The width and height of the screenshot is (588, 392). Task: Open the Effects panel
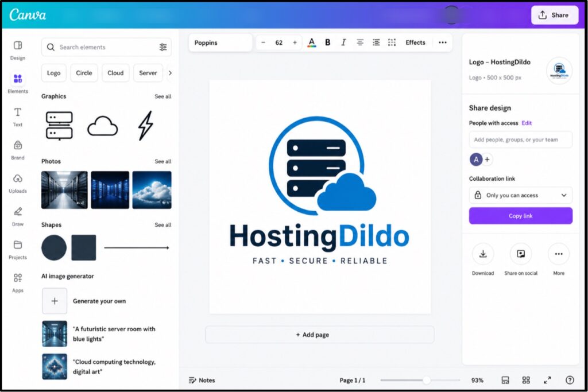(416, 42)
